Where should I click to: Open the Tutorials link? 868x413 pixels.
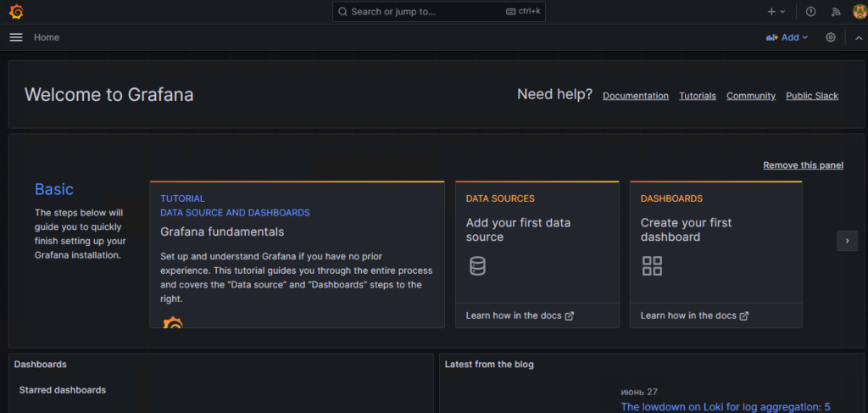click(x=698, y=96)
